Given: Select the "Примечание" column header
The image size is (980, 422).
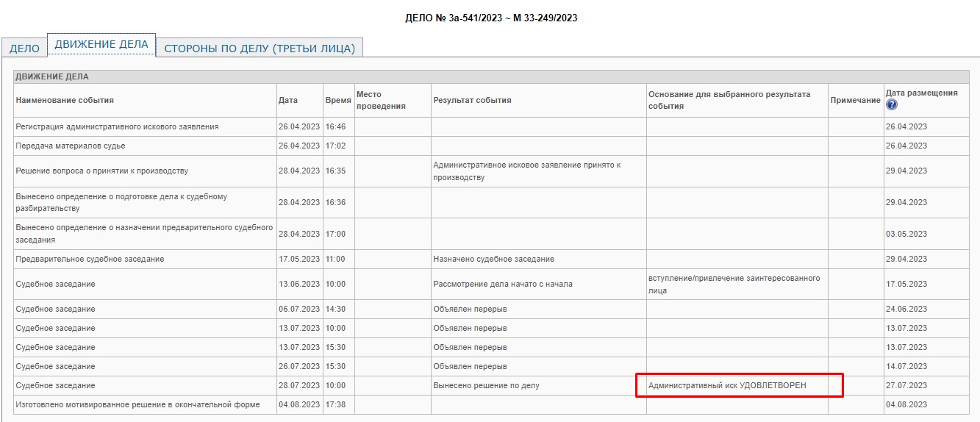Looking at the screenshot, I should pyautogui.click(x=855, y=100).
